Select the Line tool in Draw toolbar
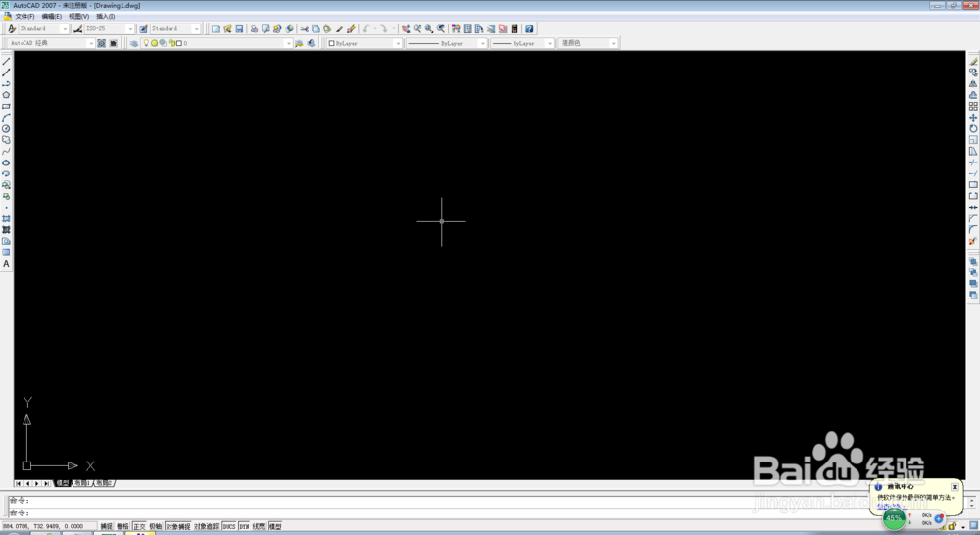Image resolution: width=980 pixels, height=535 pixels. (6, 62)
